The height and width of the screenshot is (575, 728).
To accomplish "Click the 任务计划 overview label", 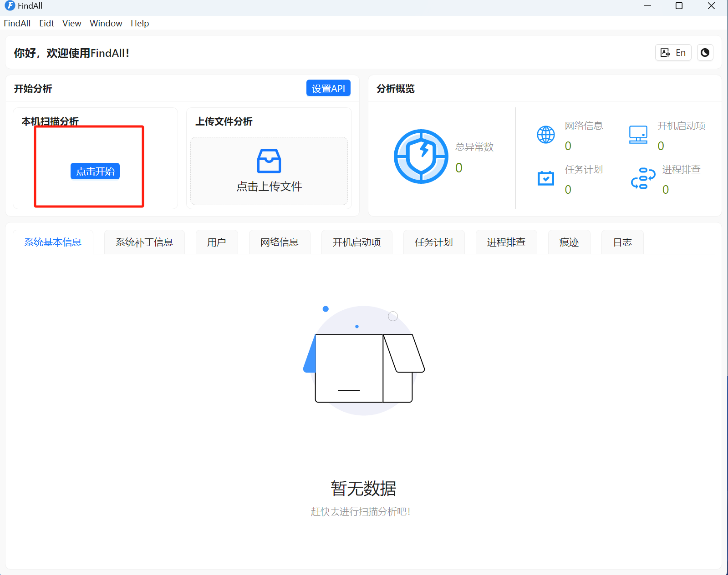I will [584, 170].
